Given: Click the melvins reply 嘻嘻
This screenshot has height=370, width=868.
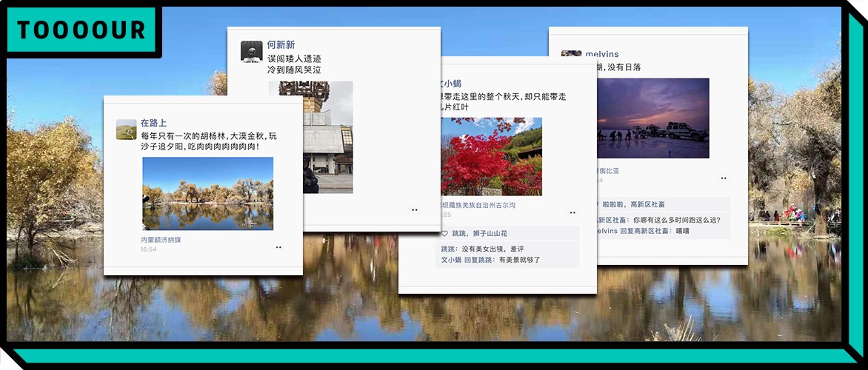Looking at the screenshot, I should 682,231.
